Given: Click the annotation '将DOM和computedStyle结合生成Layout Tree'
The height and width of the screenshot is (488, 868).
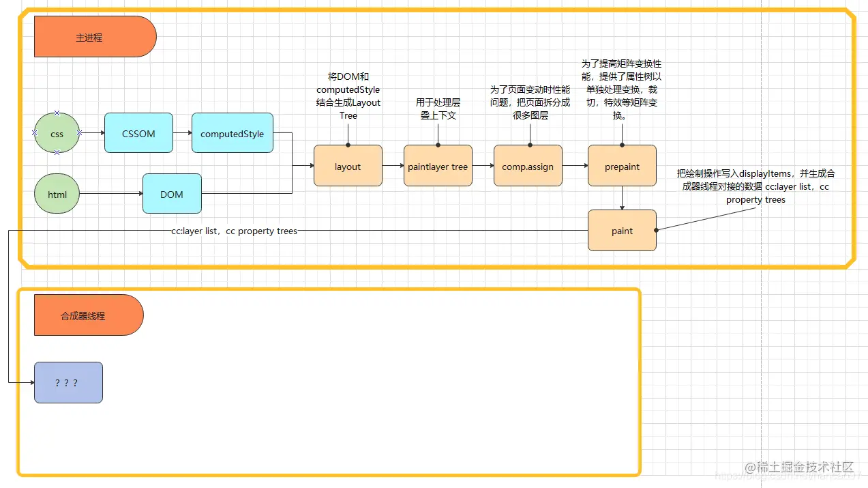Looking at the screenshot, I should pos(348,96).
